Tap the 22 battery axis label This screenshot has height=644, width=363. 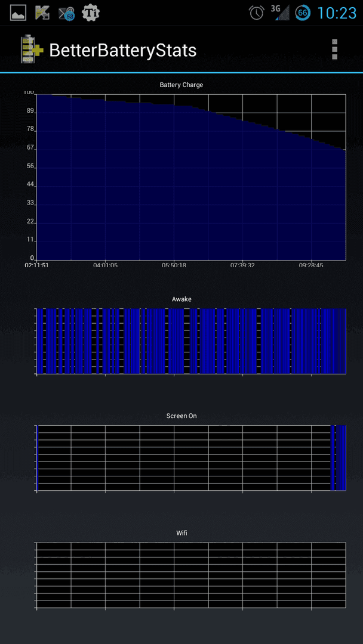tap(30, 222)
